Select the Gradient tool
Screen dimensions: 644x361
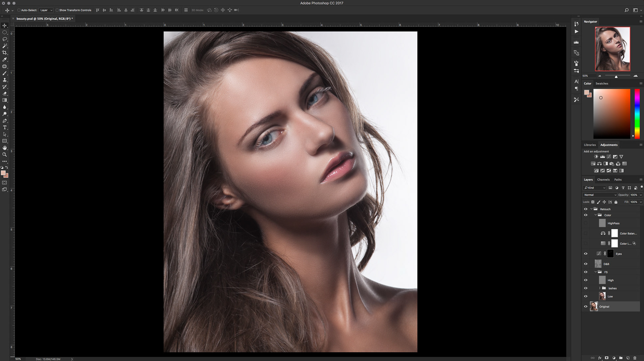[5, 100]
